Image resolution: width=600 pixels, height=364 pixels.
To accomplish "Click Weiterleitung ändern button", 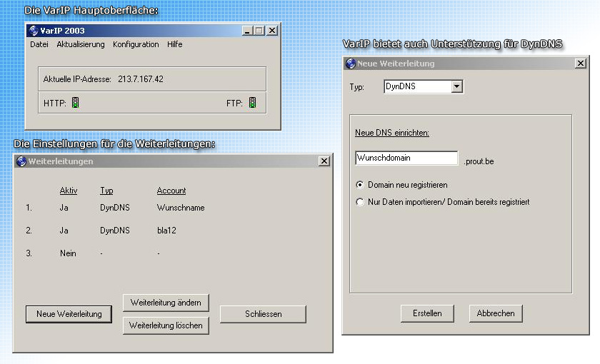I will (166, 303).
